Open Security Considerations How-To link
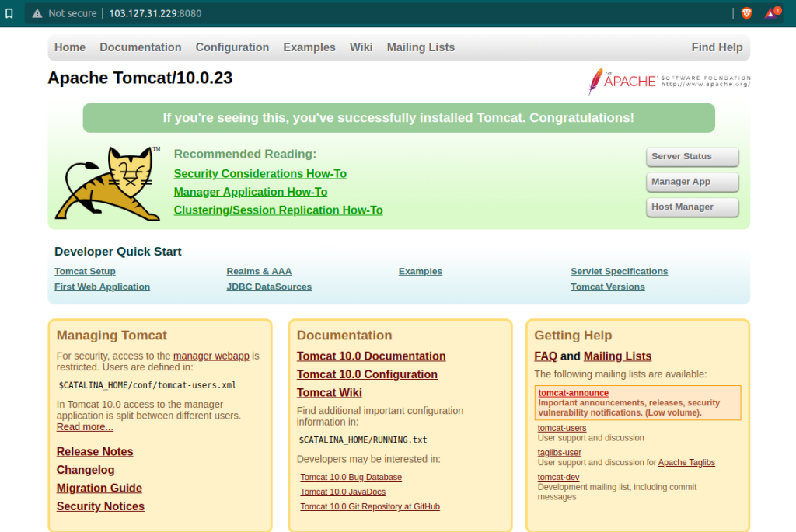 (x=260, y=173)
